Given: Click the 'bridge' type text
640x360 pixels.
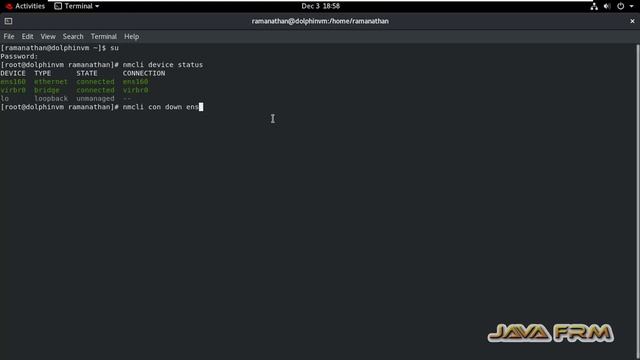Looking at the screenshot, I should [47, 90].
